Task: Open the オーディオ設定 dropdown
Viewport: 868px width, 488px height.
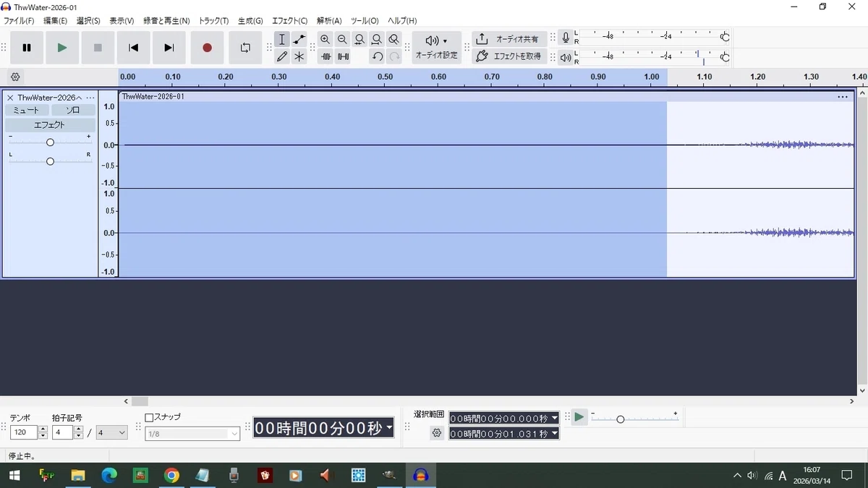Action: [x=437, y=48]
